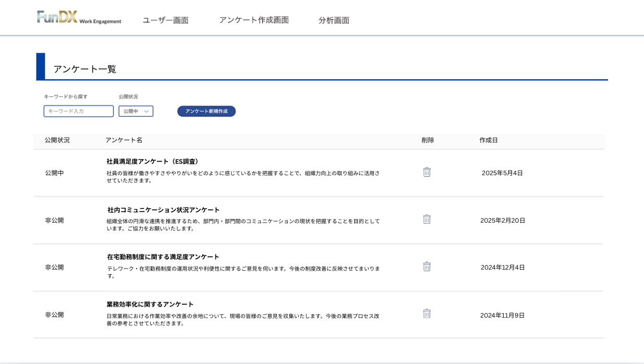The width and height of the screenshot is (644, 364).
Task: Delete the 社員満足度アンケート survey via trash icon
Action: (427, 172)
